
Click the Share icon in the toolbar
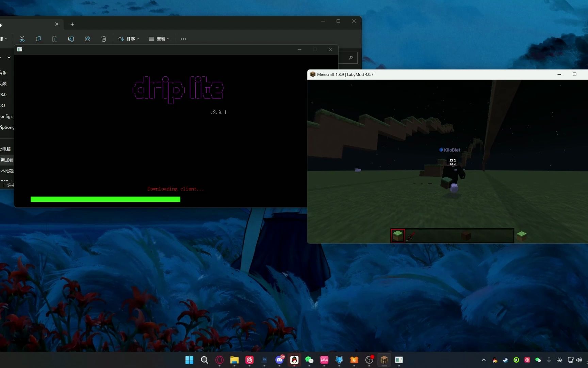[x=87, y=39]
